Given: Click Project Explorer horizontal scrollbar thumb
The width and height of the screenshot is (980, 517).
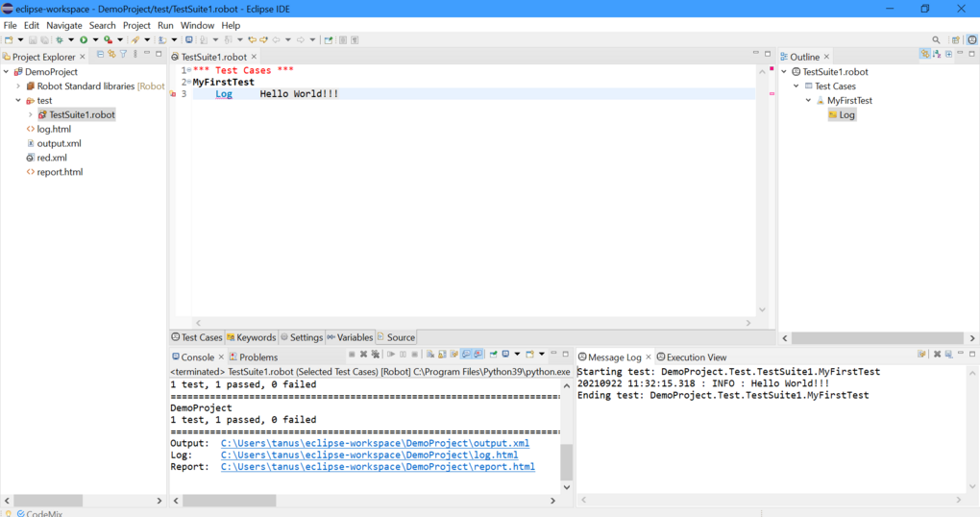Looking at the screenshot, I should pos(48,501).
